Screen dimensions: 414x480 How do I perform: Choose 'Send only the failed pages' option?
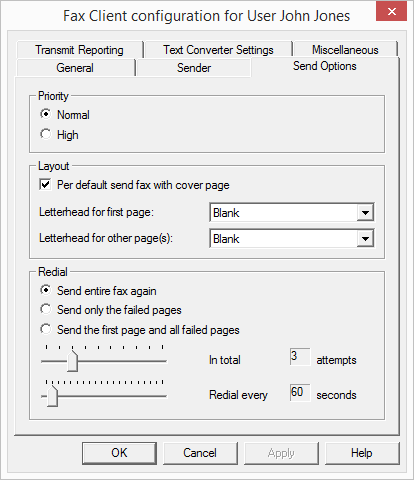(46, 310)
